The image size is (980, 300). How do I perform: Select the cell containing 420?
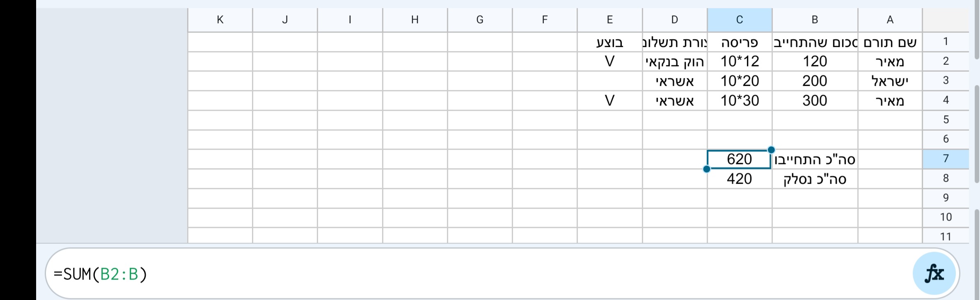(739, 178)
